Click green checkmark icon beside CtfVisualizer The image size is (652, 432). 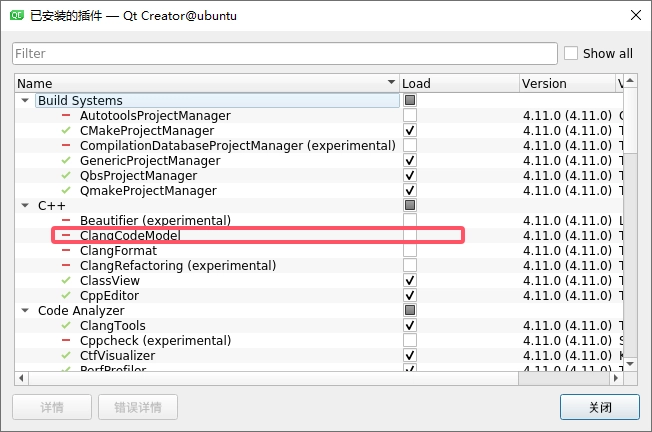coord(66,356)
